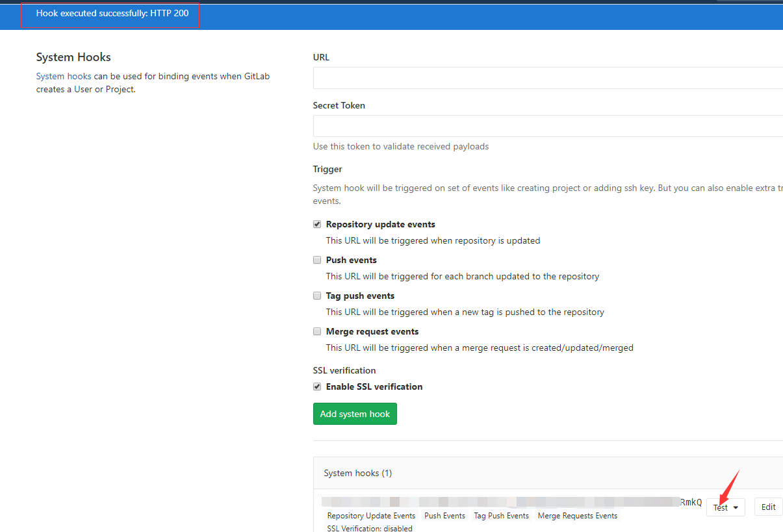Screen dimensions: 783x532
Task: Click the caret arrow on the Test button
Action: (734, 507)
